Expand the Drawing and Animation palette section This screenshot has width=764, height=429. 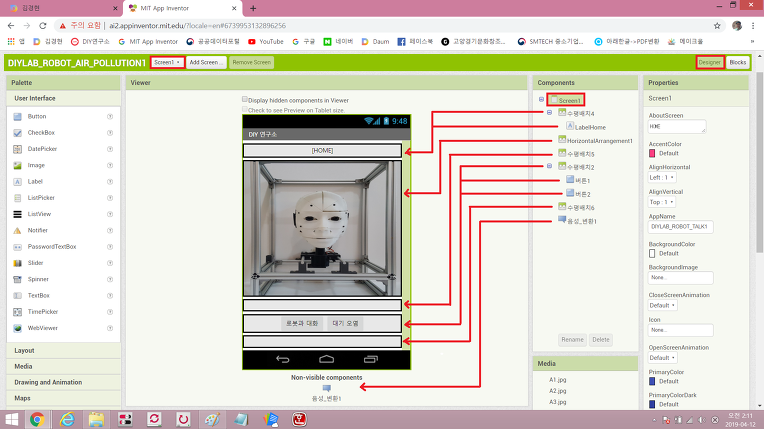[64, 382]
